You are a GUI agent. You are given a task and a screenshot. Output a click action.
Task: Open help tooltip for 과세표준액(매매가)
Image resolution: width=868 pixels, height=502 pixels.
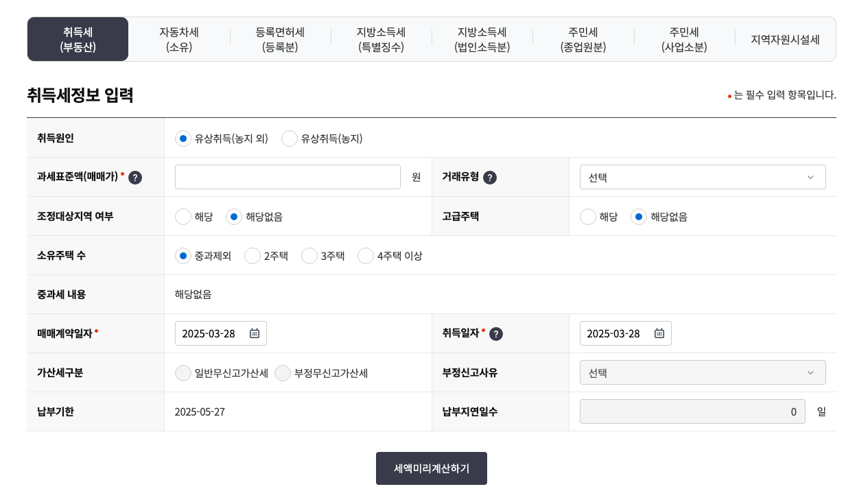[135, 177]
